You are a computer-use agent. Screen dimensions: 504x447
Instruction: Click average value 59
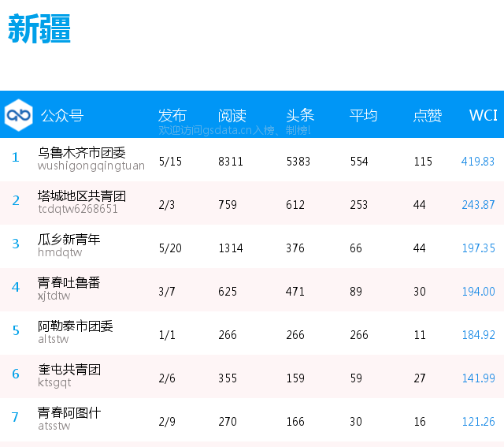click(x=356, y=378)
